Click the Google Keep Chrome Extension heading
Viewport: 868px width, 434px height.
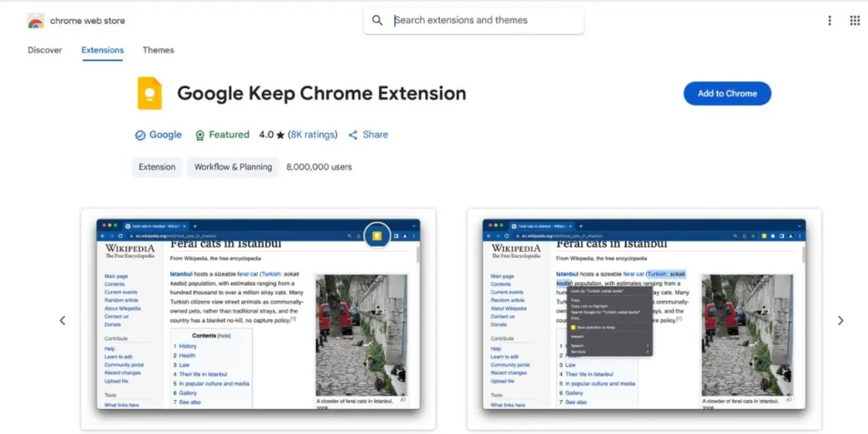[x=321, y=93]
